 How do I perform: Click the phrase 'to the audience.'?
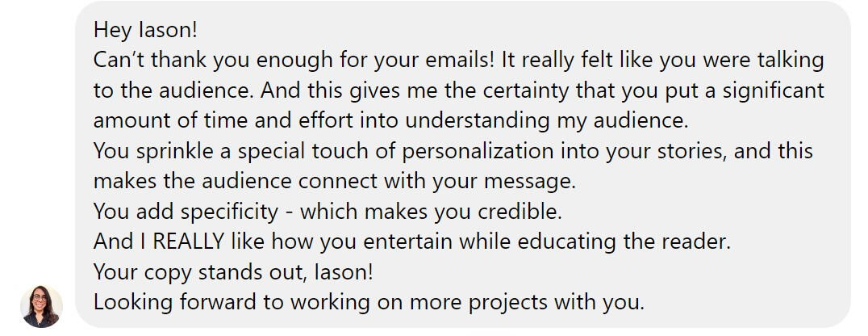tap(173, 90)
